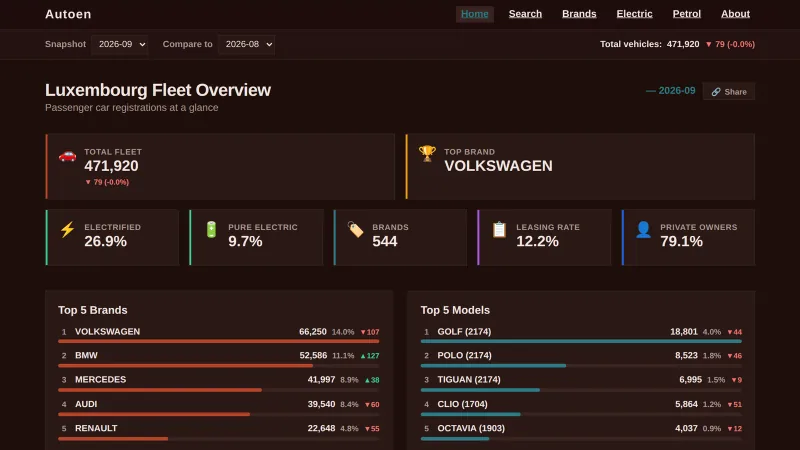
Task: Go to the Home nav item
Action: 474,14
